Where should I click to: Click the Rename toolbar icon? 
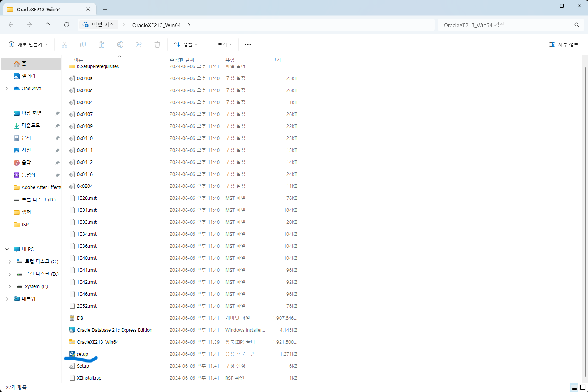(120, 44)
